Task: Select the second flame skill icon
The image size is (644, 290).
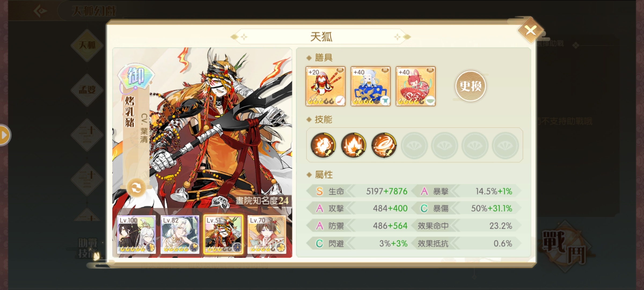Action: (x=353, y=145)
